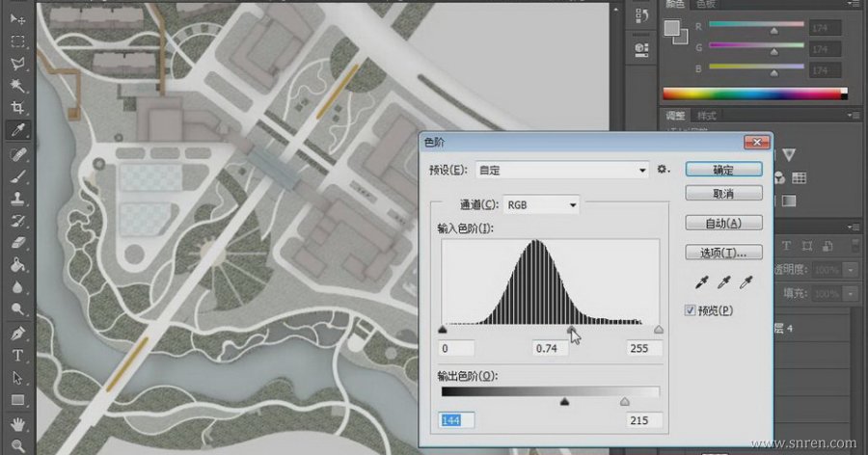Open the Adjustments panel flyout menu
The image size is (868, 455).
click(x=854, y=115)
